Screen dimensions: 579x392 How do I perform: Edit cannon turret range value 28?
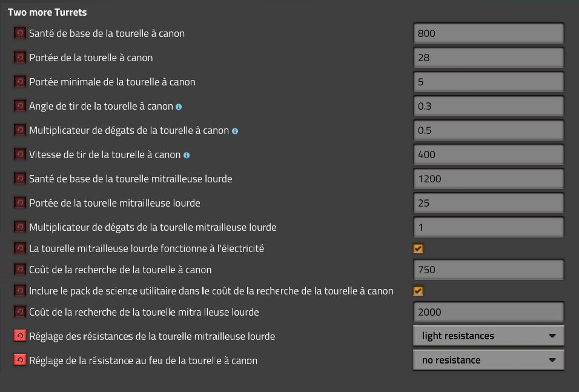coord(488,58)
